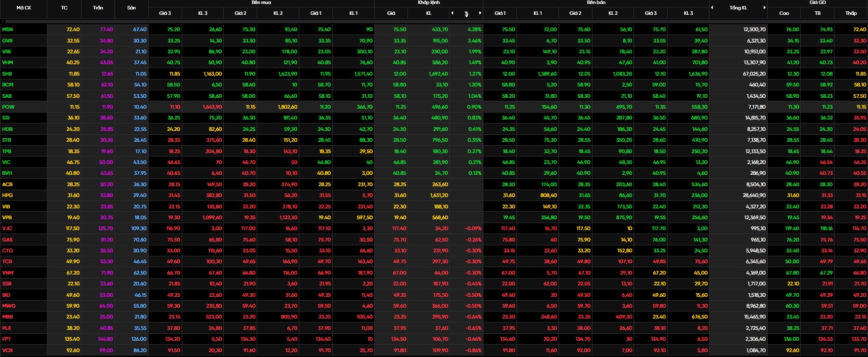This screenshot has height=357, width=868.
Task: Select the ACB stock symbol
Action: point(7,184)
